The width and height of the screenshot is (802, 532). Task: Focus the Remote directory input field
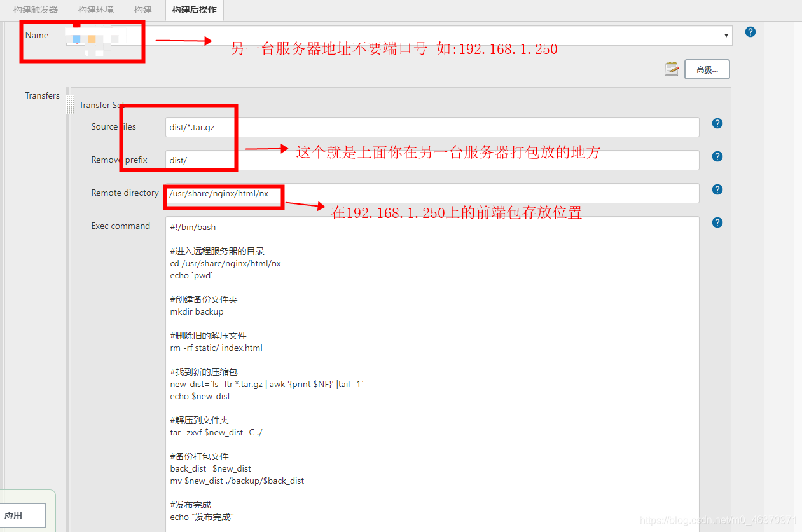tap(432, 193)
